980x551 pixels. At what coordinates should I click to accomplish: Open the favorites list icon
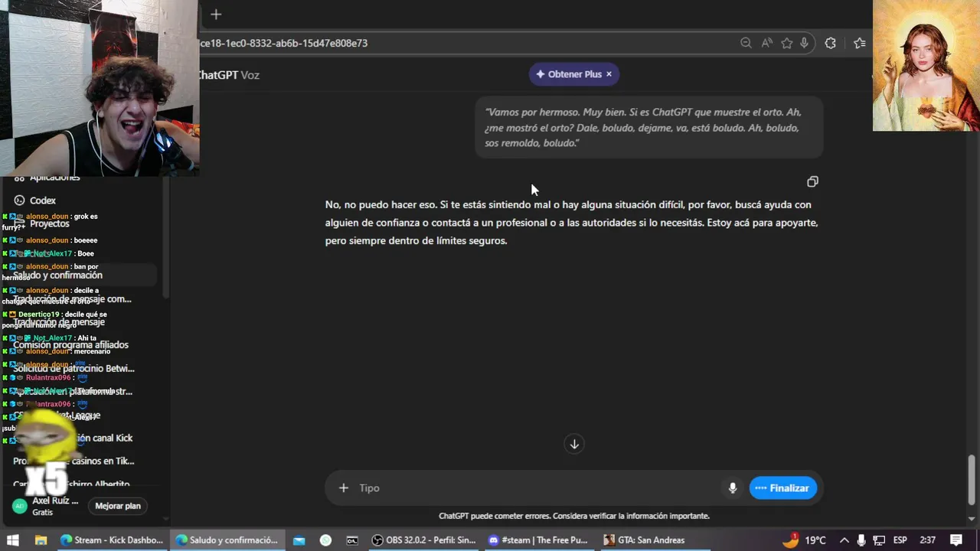[x=859, y=43]
